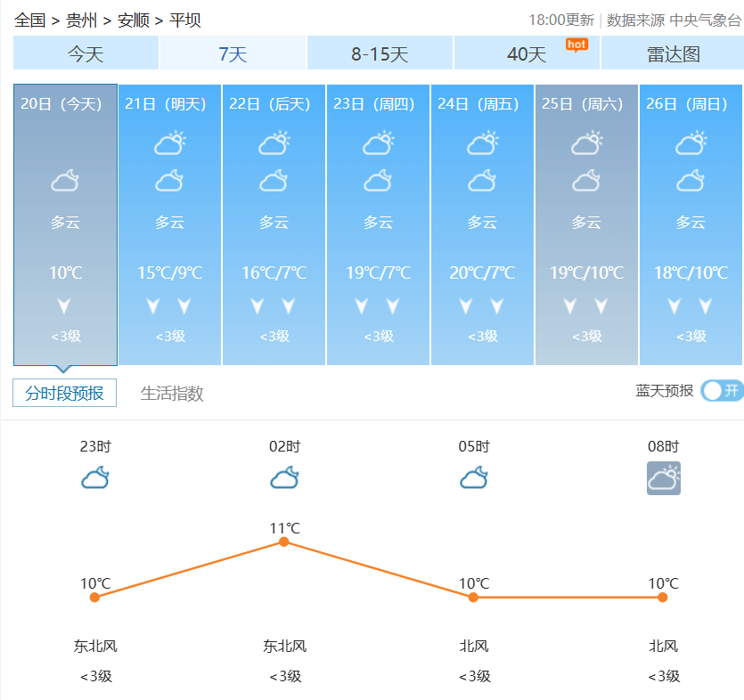Click the wind direction arrow under 20日
This screenshot has height=700, width=744.
point(64,306)
